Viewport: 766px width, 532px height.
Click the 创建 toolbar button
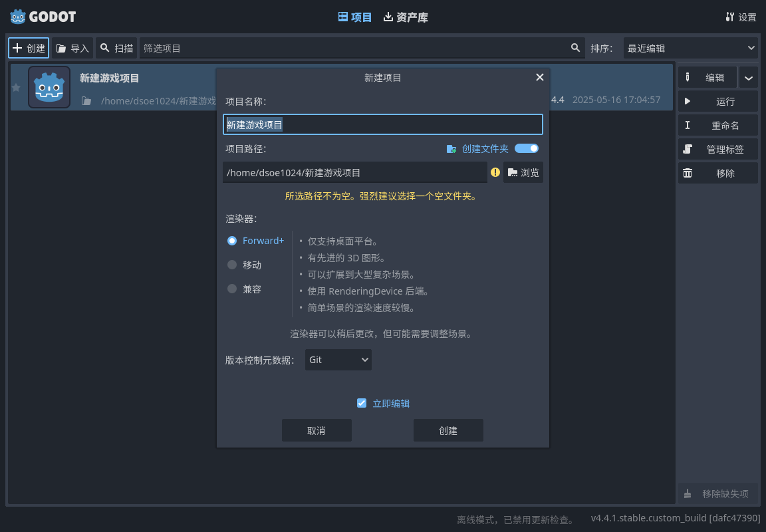pyautogui.click(x=29, y=48)
